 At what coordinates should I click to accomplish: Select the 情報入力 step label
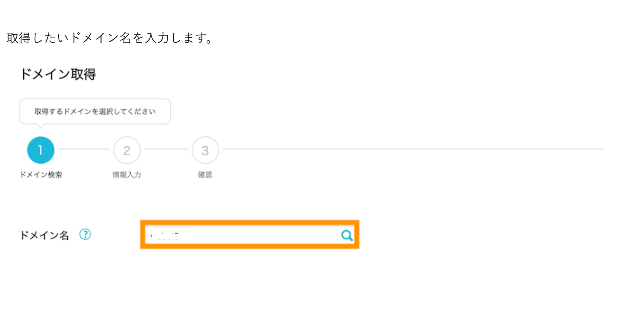click(127, 175)
